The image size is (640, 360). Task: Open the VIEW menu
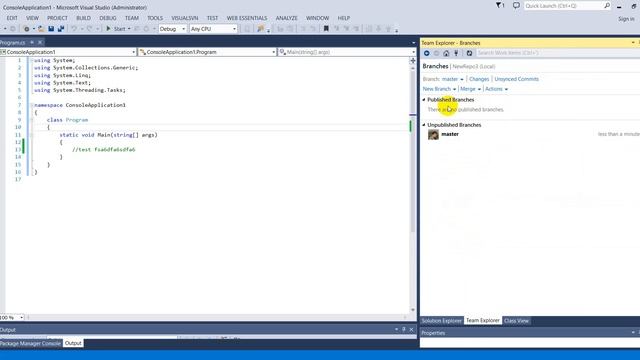32,18
